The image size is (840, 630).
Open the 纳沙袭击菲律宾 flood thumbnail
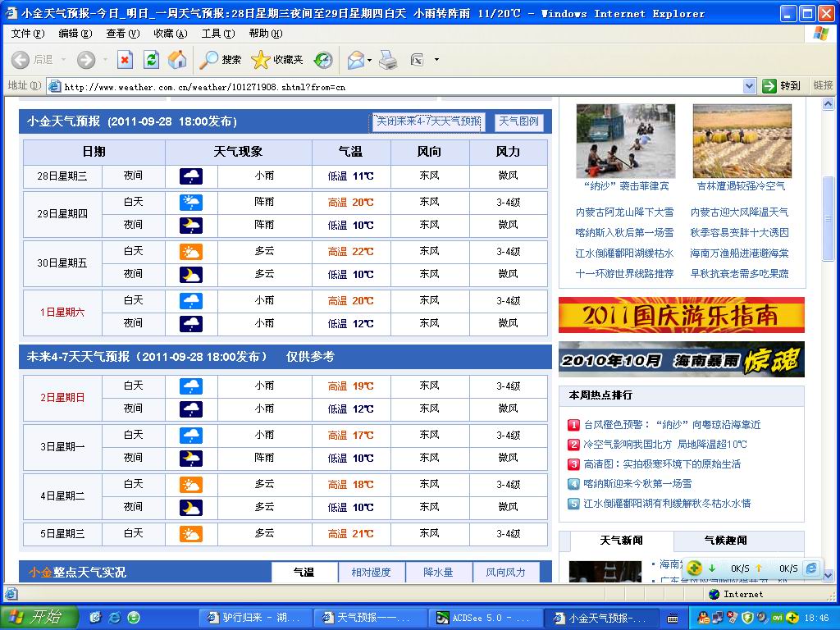626,141
